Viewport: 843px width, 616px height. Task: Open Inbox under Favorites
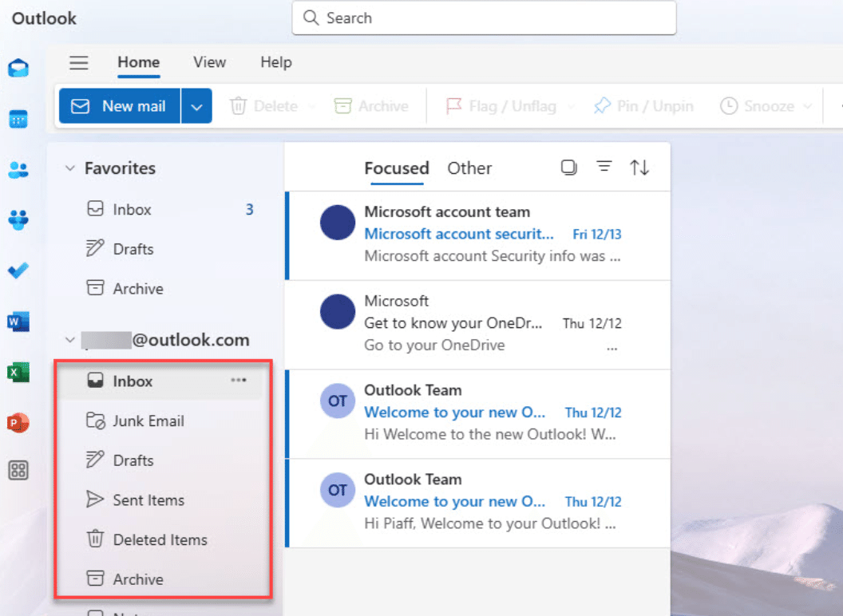[161, 209]
